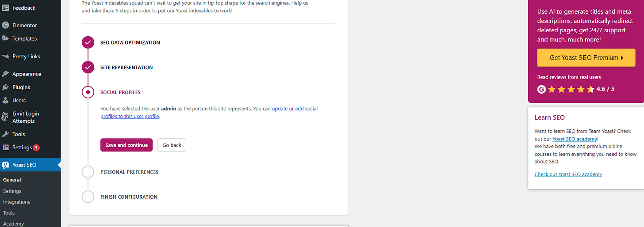Click the Tools wrench icon
The height and width of the screenshot is (227, 644).
click(5, 134)
